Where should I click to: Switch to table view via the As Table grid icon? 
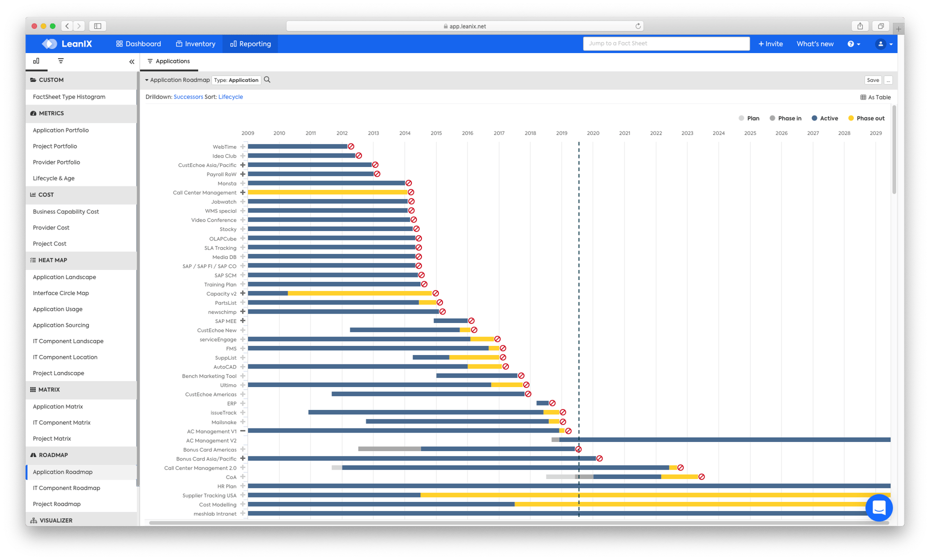pyautogui.click(x=875, y=97)
